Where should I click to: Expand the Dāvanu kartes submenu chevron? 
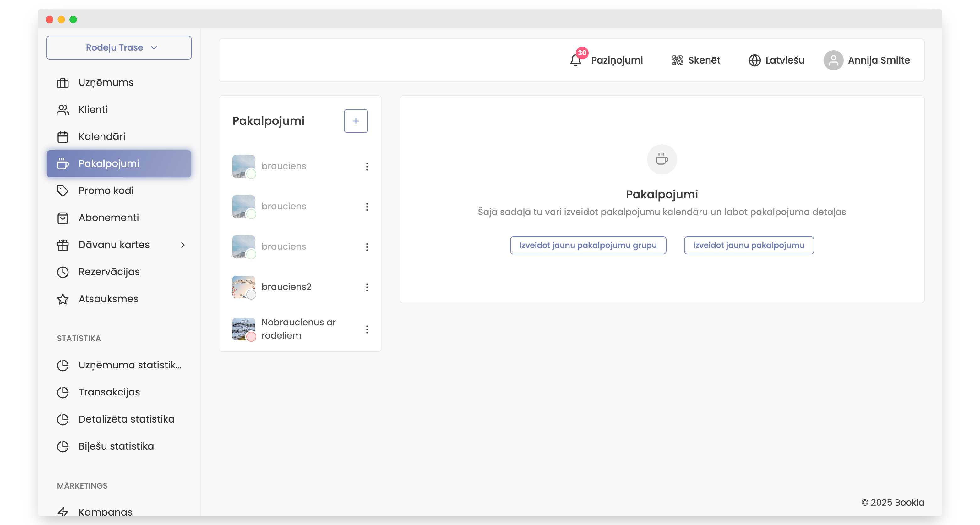pyautogui.click(x=183, y=245)
